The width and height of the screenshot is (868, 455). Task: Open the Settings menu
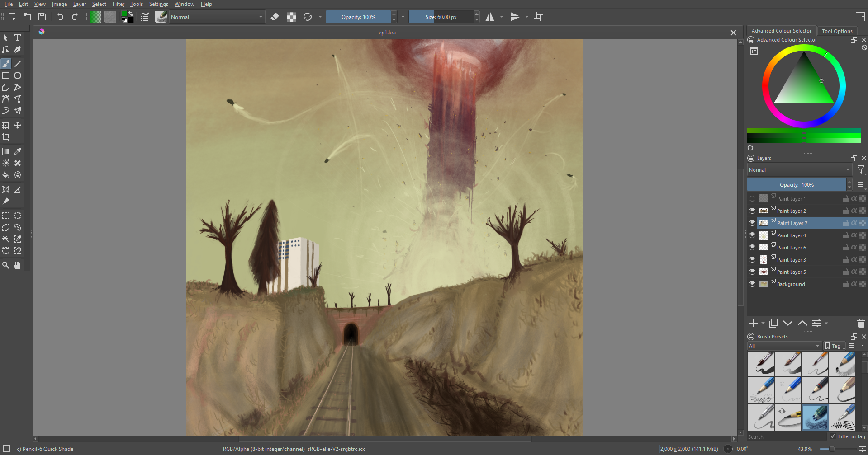[159, 4]
